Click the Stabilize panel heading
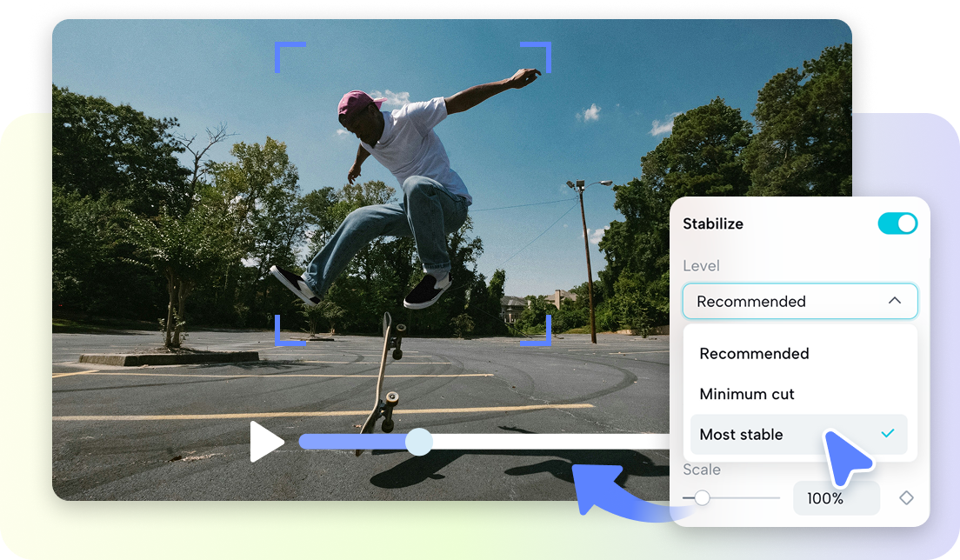This screenshot has height=560, width=960. [713, 223]
